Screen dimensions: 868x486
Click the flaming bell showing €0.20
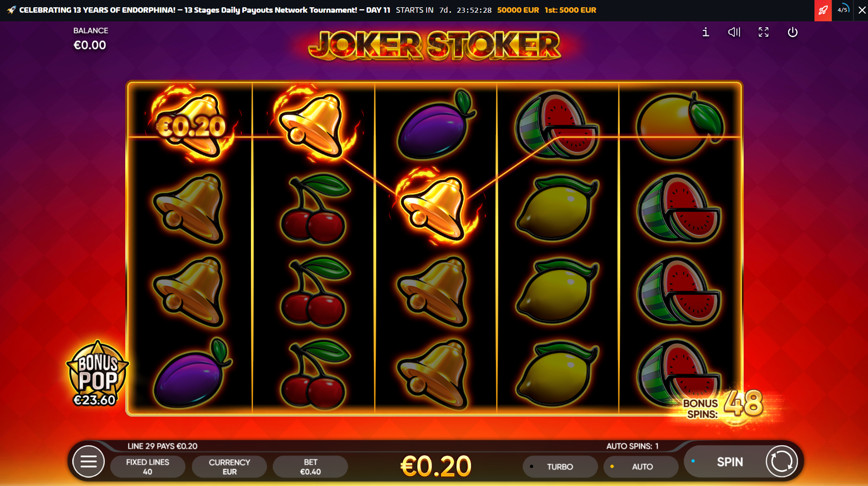click(191, 124)
